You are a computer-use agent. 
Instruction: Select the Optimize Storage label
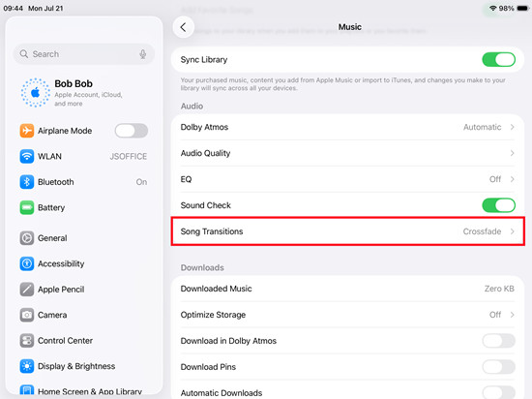[x=213, y=315]
